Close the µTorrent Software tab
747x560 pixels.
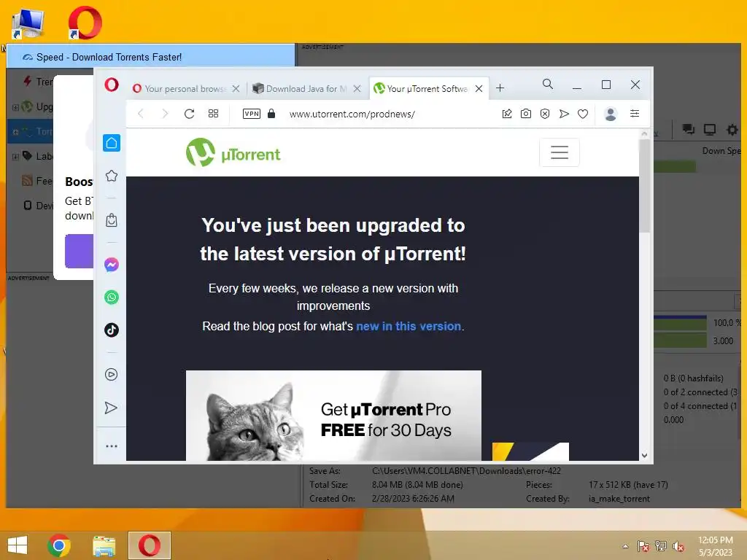(479, 88)
